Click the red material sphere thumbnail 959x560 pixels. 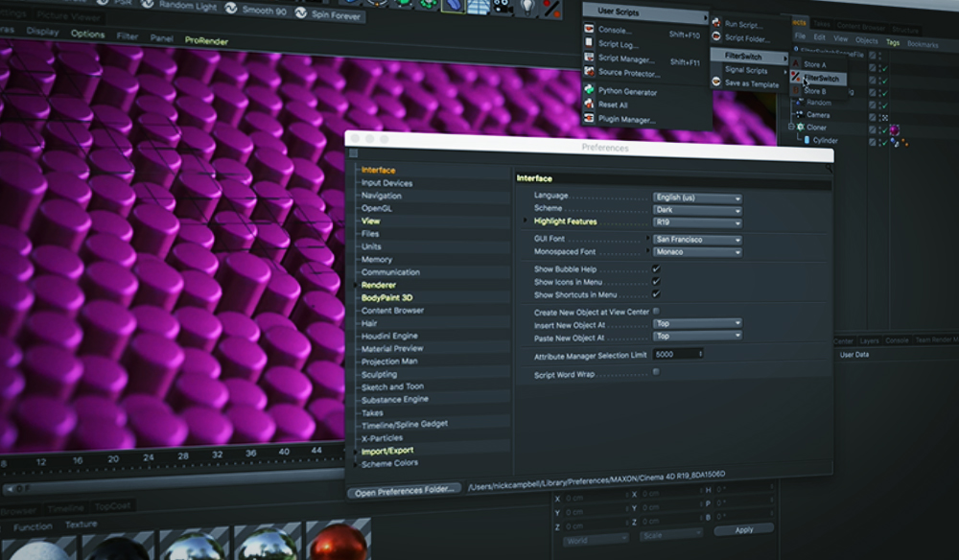tap(339, 541)
